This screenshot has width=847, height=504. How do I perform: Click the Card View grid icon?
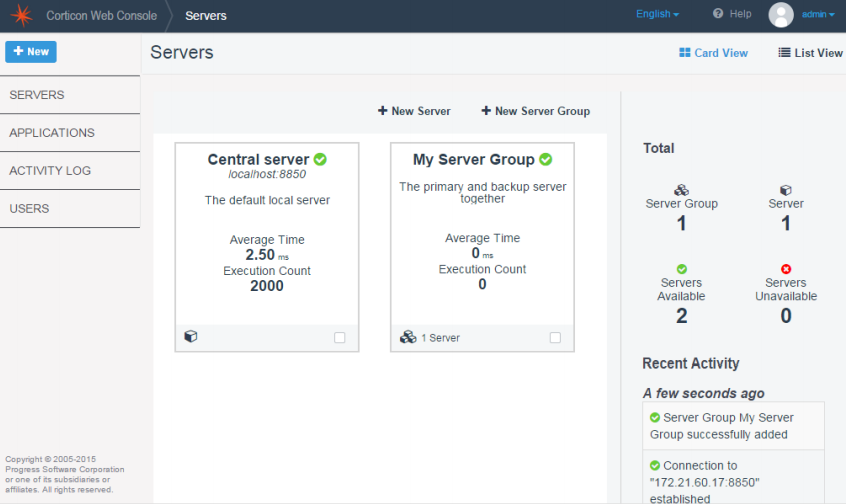tap(684, 52)
